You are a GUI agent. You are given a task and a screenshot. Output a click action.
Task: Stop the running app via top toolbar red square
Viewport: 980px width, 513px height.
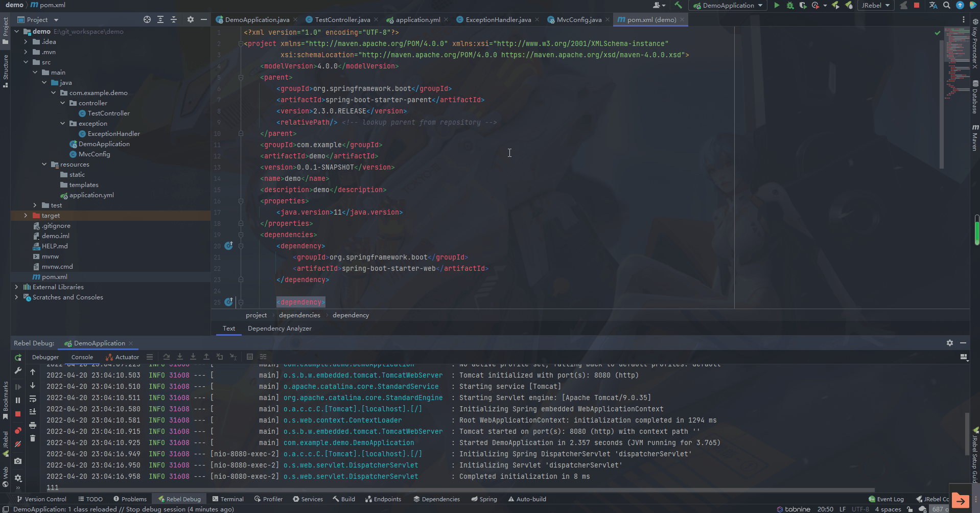click(917, 5)
